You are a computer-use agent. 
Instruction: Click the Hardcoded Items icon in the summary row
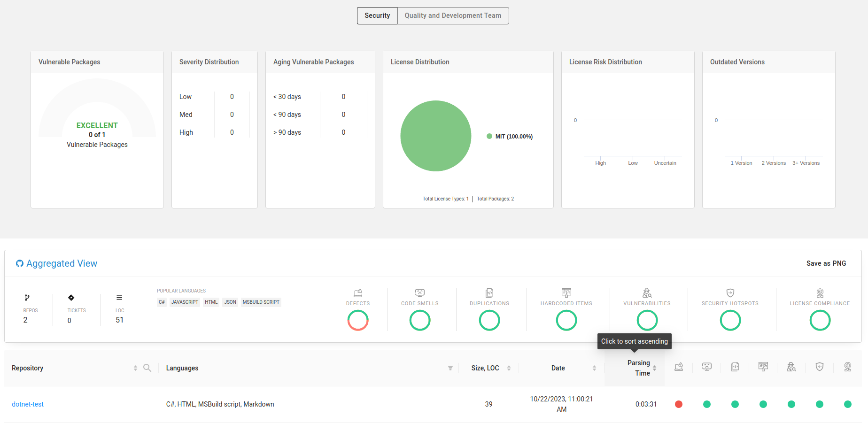point(566,293)
